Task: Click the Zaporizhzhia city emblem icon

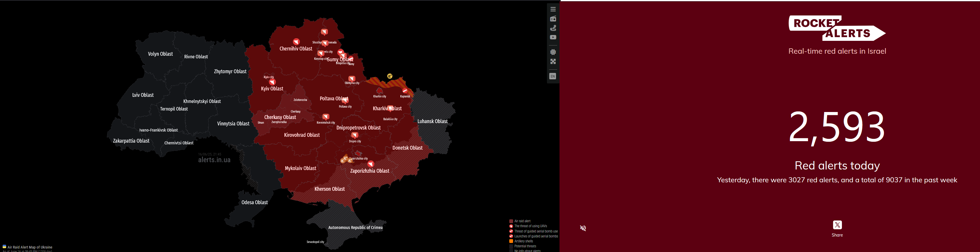Action: point(358,153)
